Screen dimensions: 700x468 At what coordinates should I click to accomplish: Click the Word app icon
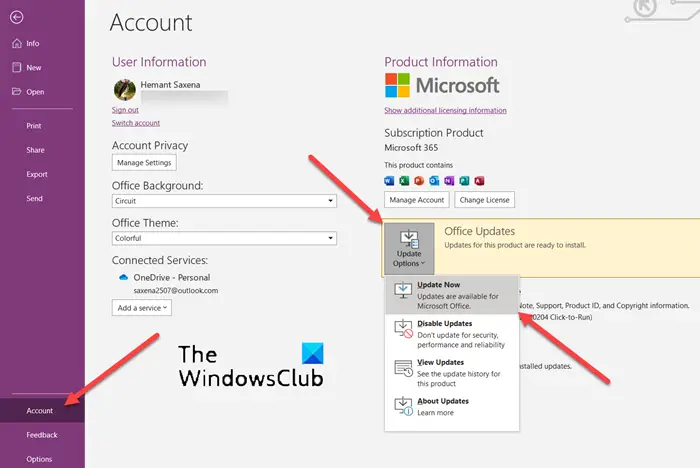pos(389,181)
